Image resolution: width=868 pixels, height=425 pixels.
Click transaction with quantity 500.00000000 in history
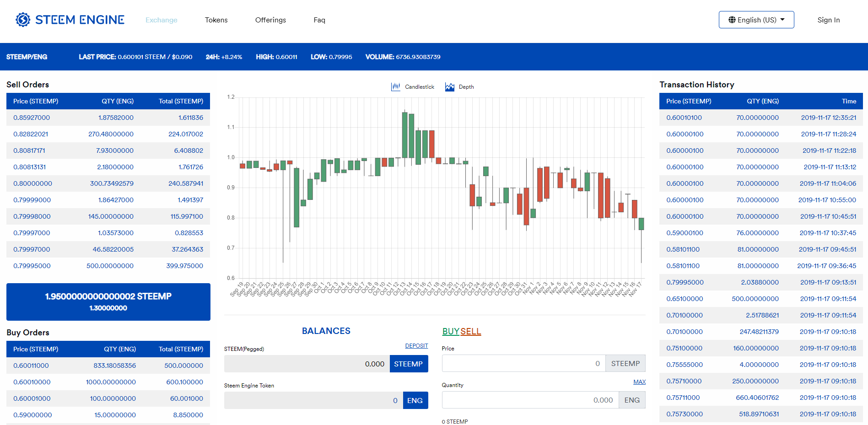pos(761,299)
